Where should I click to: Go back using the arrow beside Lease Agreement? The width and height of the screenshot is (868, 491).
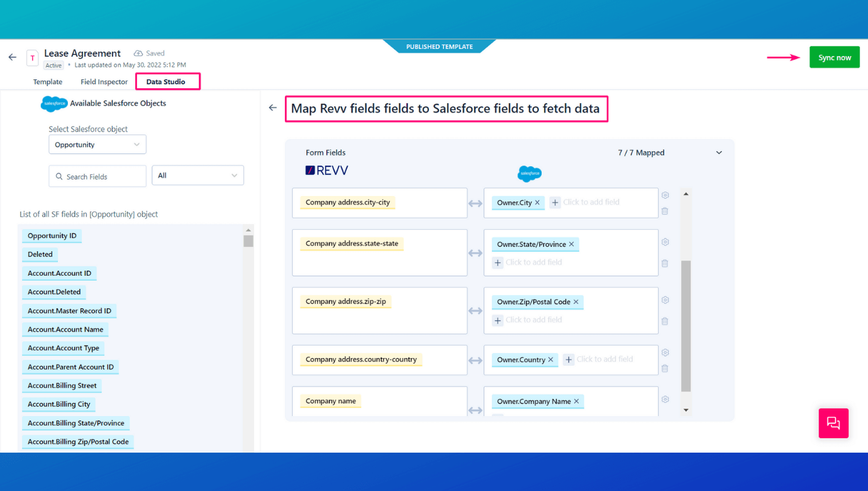tap(13, 57)
